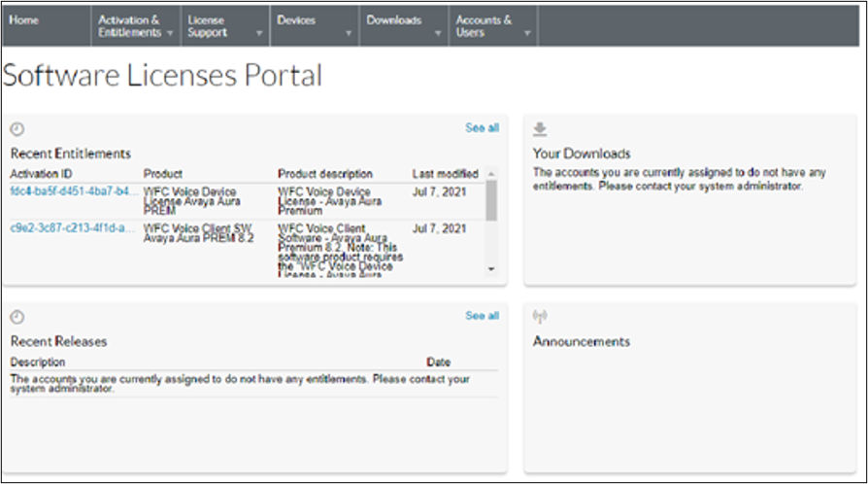Click the Announcements heading

582,341
